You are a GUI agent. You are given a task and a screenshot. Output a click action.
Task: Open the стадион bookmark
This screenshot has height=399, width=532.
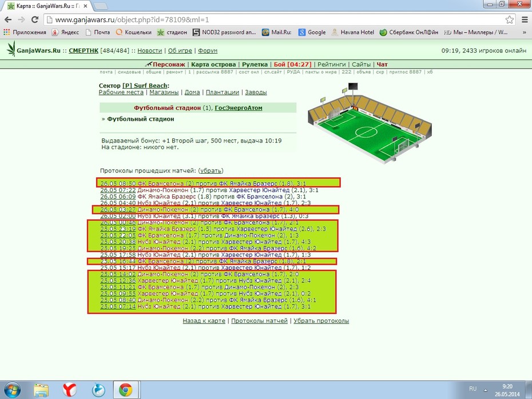pos(172,32)
